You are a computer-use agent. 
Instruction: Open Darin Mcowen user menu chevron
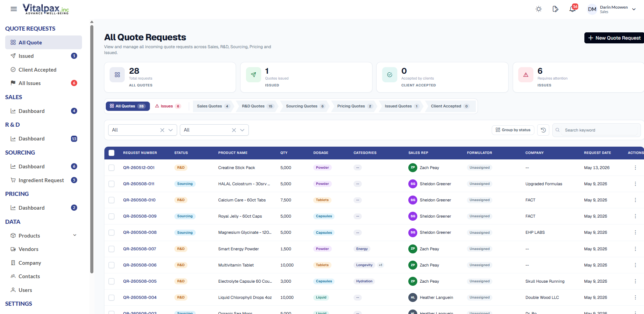(x=634, y=9)
